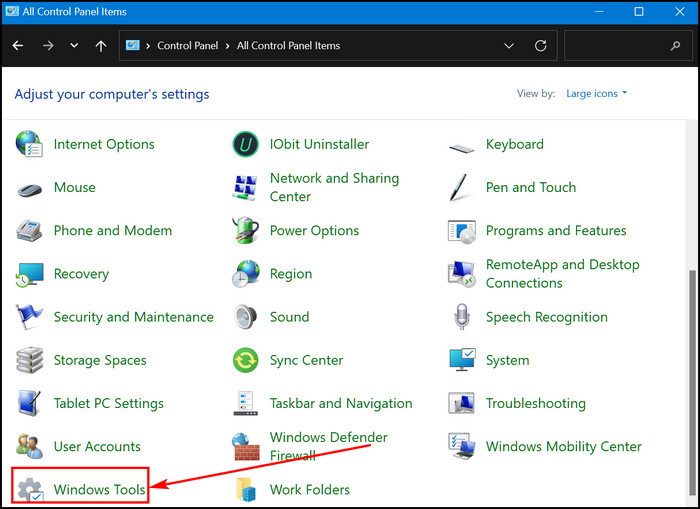Open the Windows Tools gear icon
Screen dimensions: 700x509
pos(30,489)
